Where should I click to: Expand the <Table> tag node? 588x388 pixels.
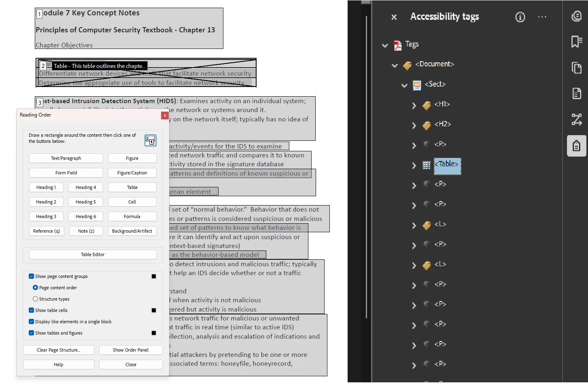point(414,165)
